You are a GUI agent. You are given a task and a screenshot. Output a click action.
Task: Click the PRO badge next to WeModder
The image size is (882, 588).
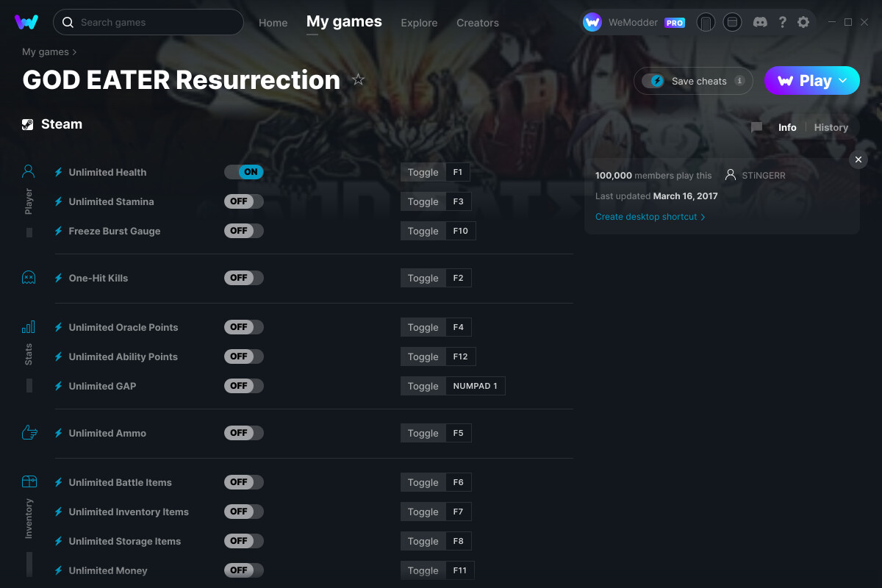(x=675, y=23)
